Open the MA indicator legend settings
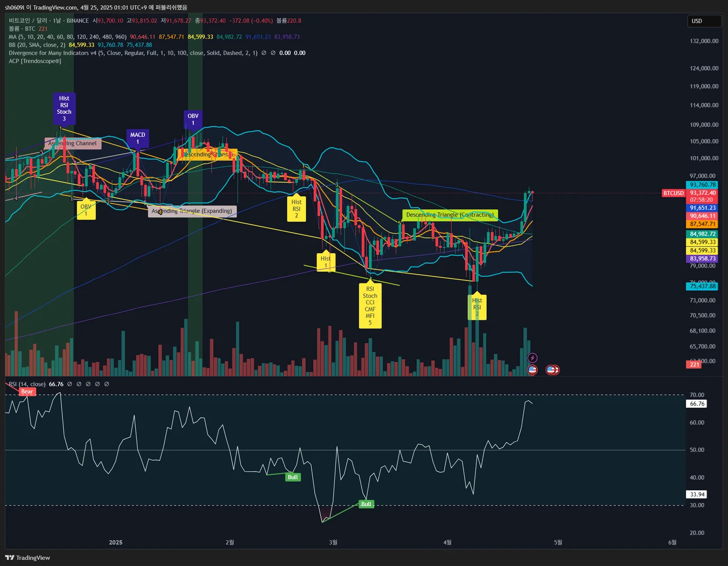 pos(68,37)
